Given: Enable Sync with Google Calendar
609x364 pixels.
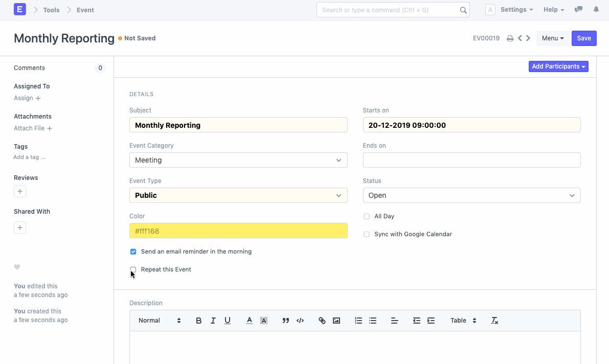Looking at the screenshot, I should [367, 234].
